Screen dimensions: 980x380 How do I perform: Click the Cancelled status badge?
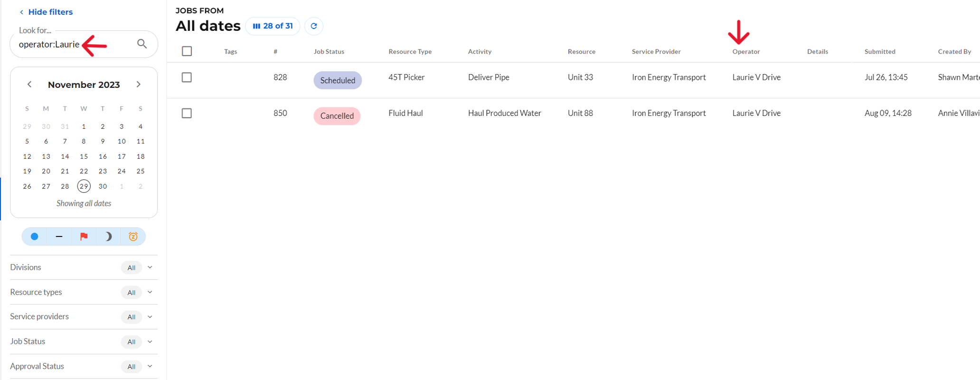(337, 116)
